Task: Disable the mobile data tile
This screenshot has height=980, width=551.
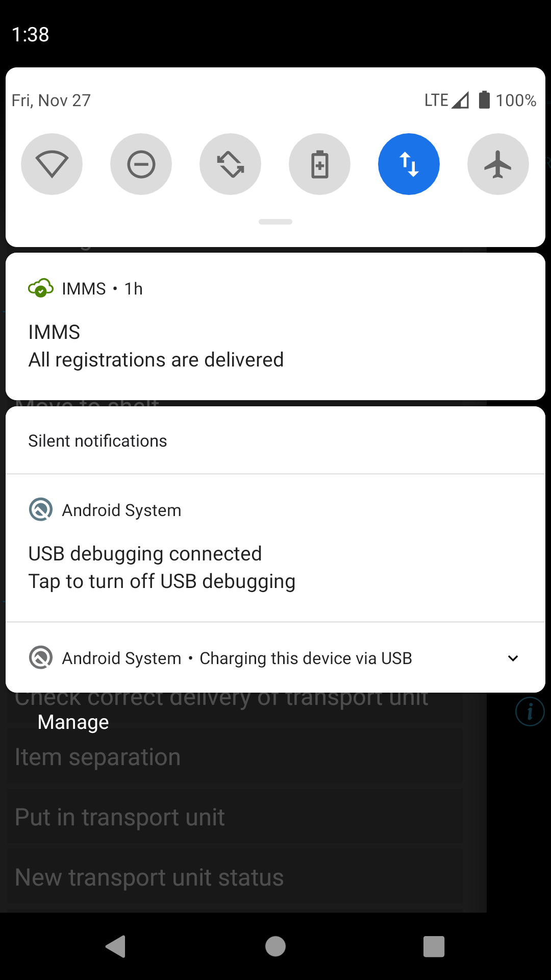Action: [x=409, y=164]
